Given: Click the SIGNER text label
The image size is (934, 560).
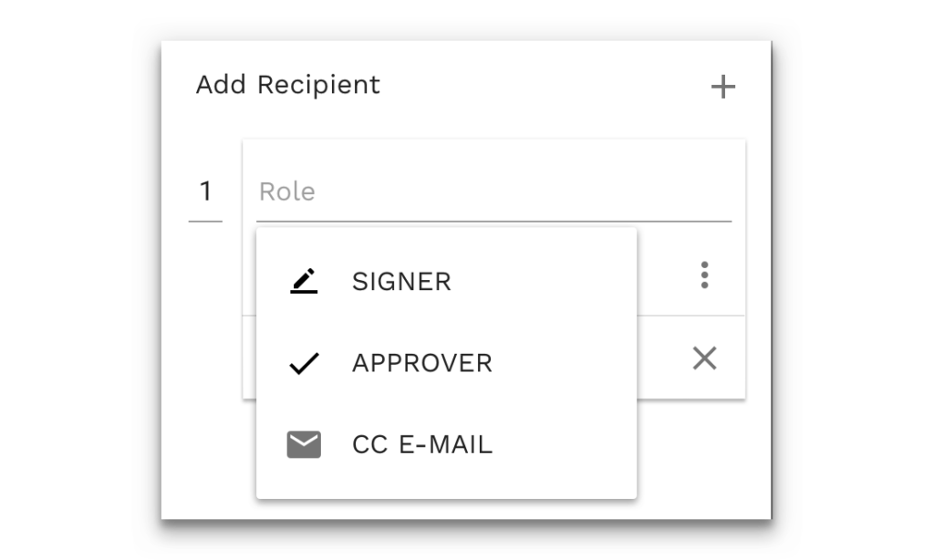Looking at the screenshot, I should point(401,282).
